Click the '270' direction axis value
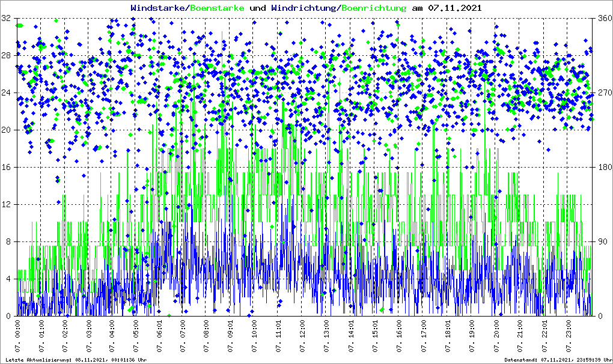 605,93
